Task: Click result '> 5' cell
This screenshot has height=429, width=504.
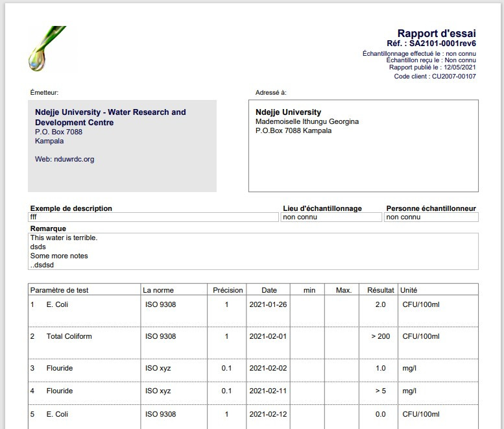Action: coord(381,391)
